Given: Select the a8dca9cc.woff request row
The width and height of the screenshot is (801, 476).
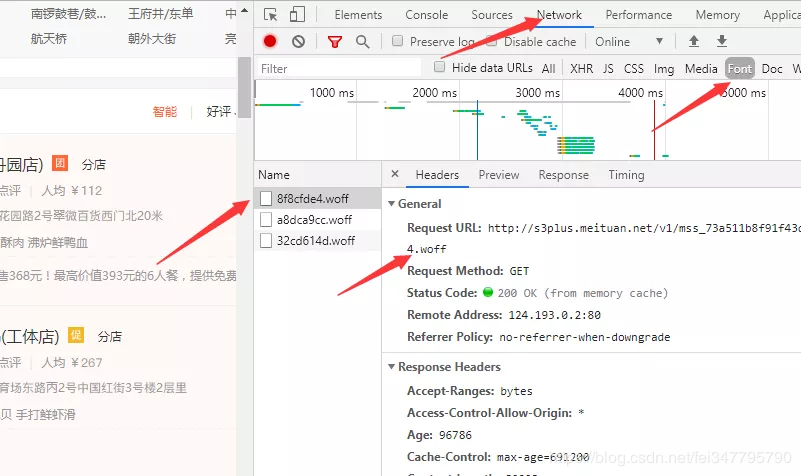Looking at the screenshot, I should 317,220.
